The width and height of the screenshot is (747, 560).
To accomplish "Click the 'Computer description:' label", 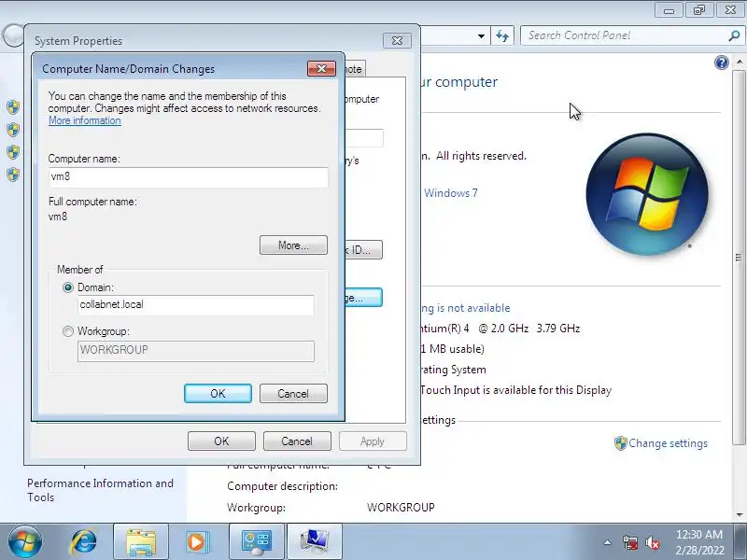I will 283,486.
